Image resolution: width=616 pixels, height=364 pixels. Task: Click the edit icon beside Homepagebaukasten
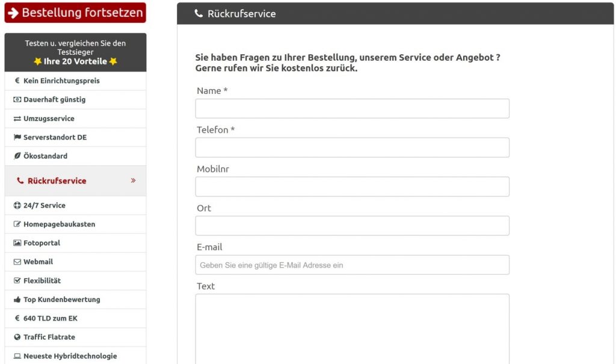(17, 224)
